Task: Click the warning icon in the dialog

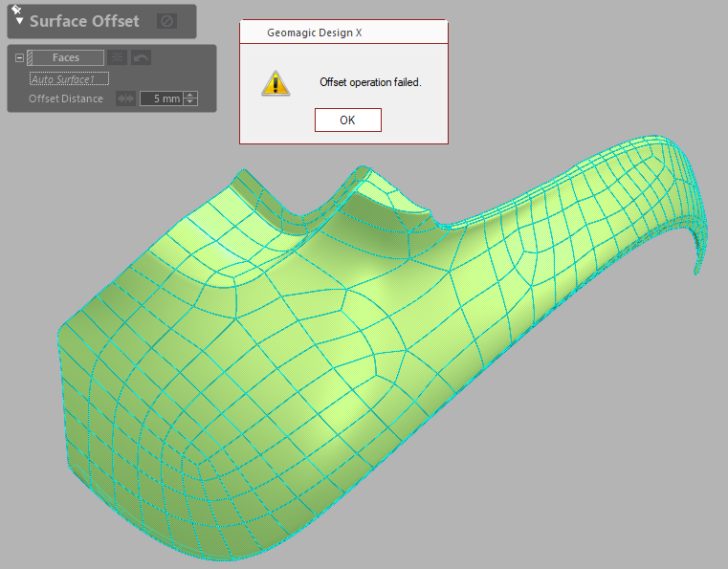Action: [x=276, y=83]
